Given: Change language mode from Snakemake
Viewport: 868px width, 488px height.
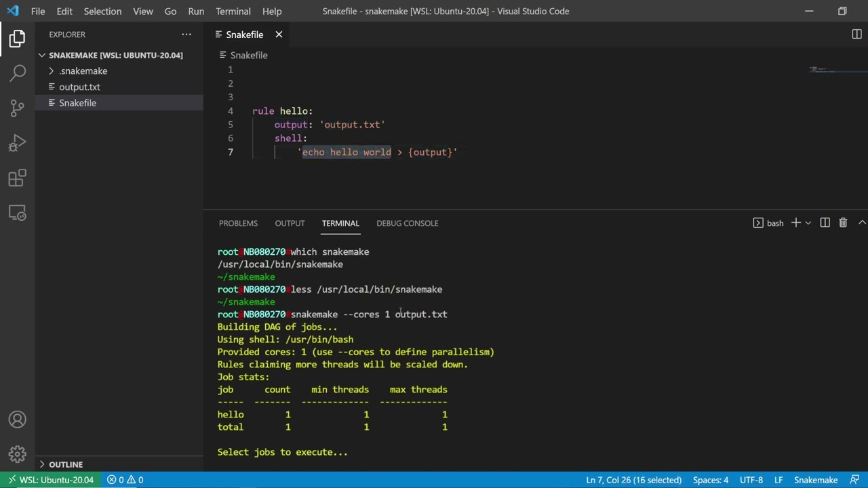Looking at the screenshot, I should [816, 480].
